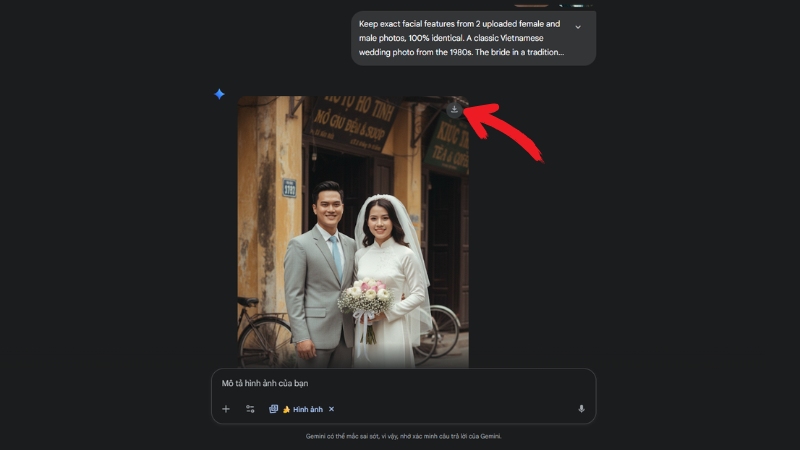Viewport: 800px width, 450px height.
Task: Click the blue Gemini sparkle icon
Action: coord(219,94)
